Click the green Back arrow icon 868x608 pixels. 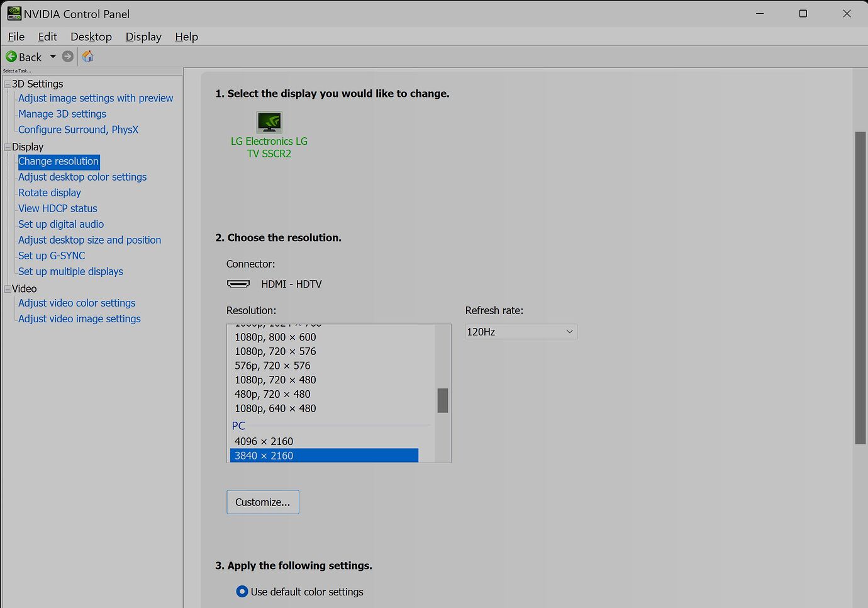click(13, 56)
